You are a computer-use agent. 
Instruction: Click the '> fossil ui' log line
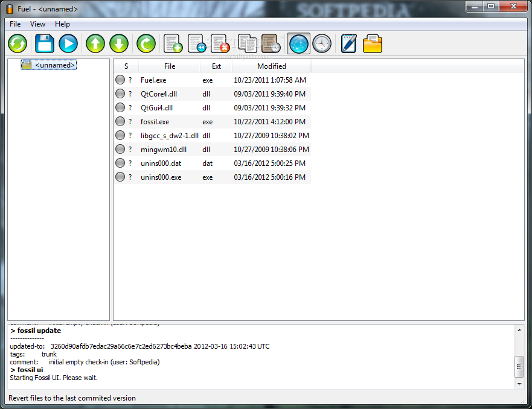coord(27,370)
